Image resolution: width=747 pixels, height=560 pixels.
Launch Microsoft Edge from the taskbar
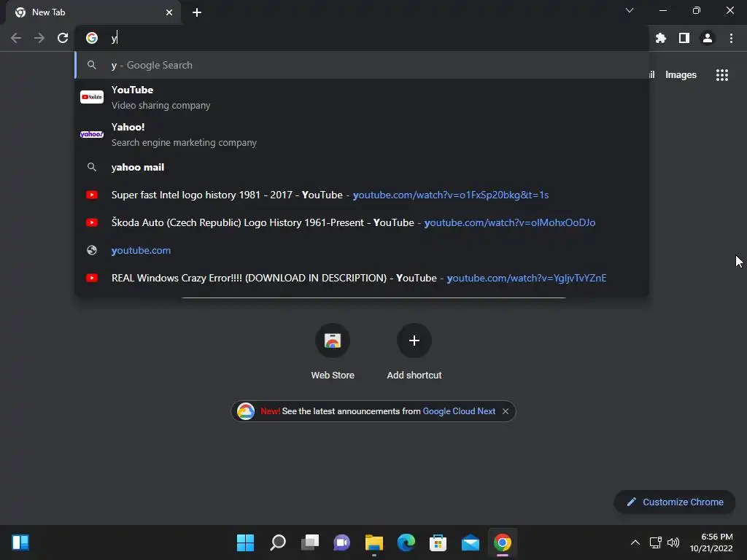(x=406, y=542)
